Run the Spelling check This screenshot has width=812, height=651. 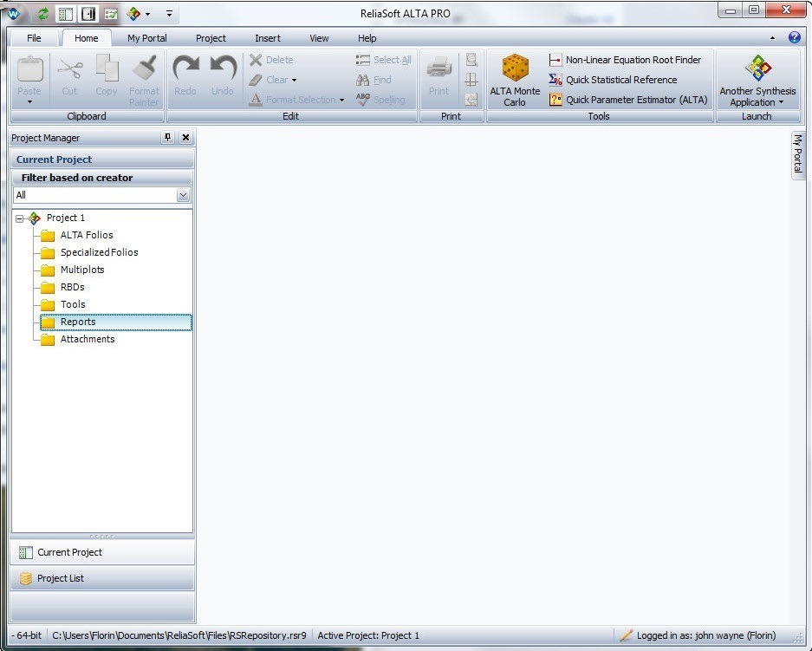[x=381, y=100]
